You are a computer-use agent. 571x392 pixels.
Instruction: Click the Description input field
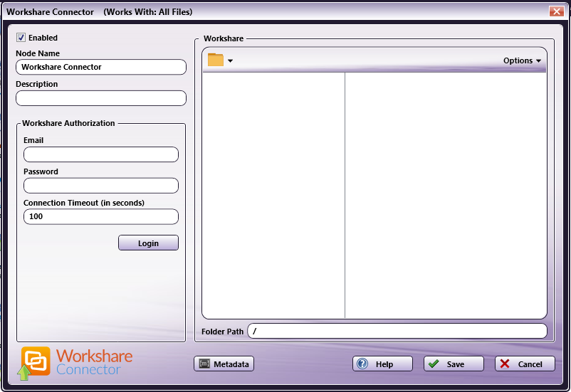[x=101, y=98]
